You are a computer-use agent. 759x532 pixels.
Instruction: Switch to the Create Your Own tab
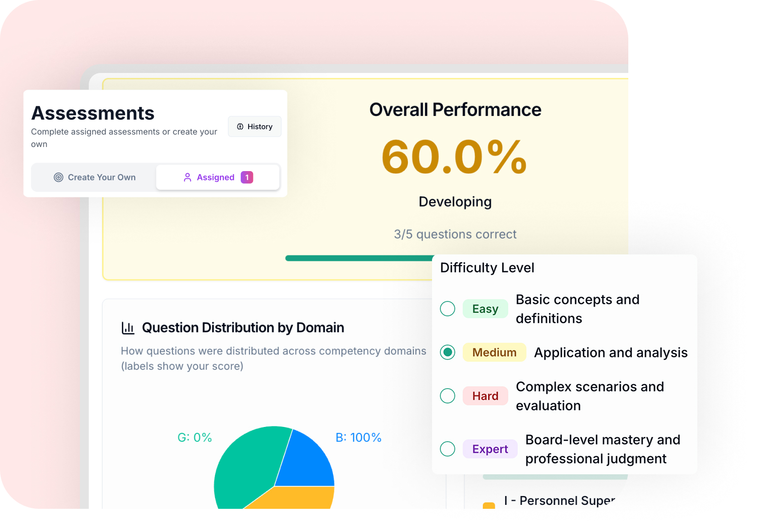[94, 177]
